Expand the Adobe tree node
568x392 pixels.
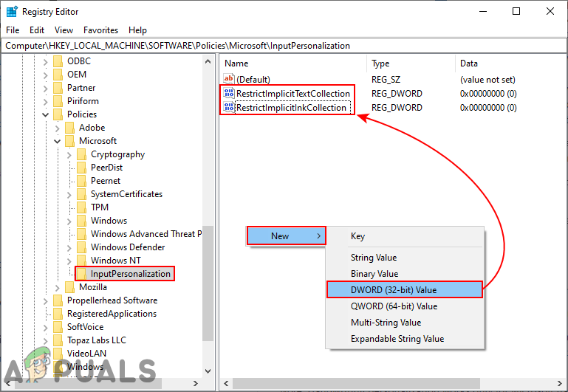pos(57,128)
